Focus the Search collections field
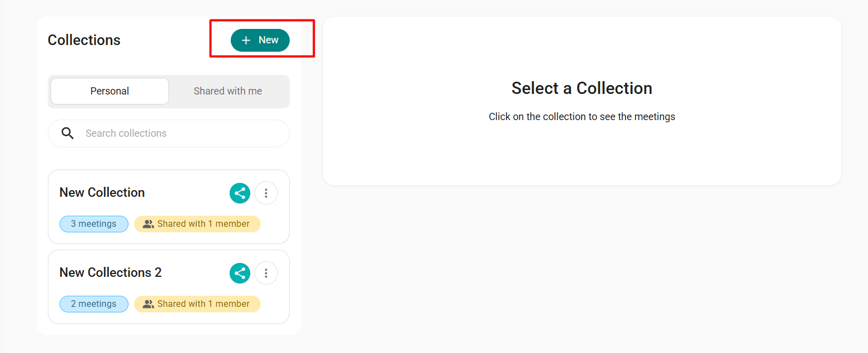Image resolution: width=868 pixels, height=353 pixels. pyautogui.click(x=168, y=133)
